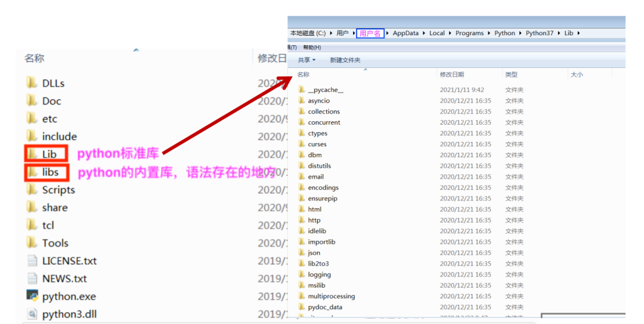644x324 pixels.
Task: Select the ensurepip folder icon
Action: (x=302, y=198)
